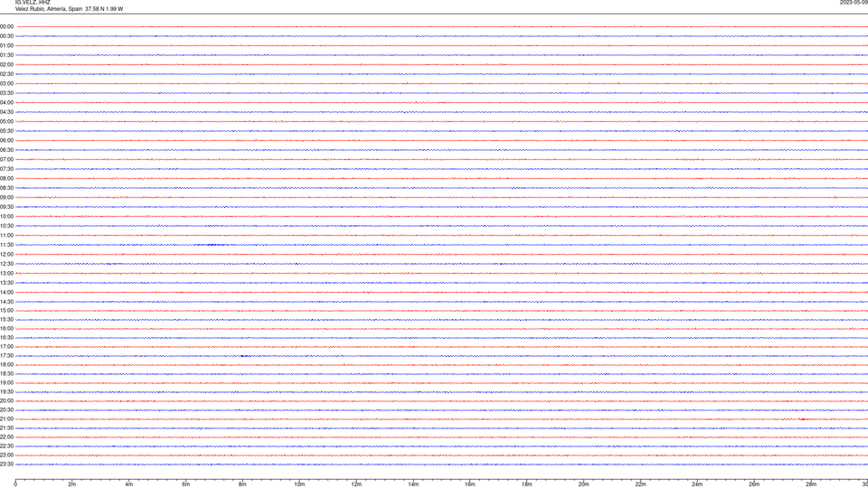Choose the 14:30 time label
868x488 pixels.
click(x=6, y=302)
